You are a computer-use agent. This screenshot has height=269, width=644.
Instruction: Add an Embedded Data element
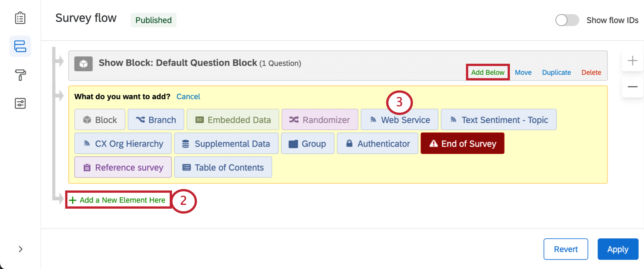232,120
